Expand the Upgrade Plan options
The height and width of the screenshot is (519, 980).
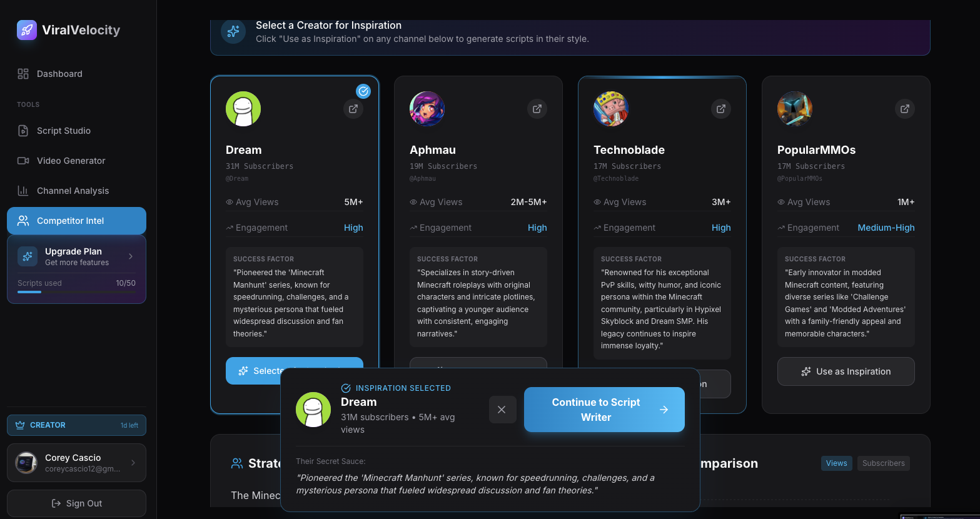(76, 256)
